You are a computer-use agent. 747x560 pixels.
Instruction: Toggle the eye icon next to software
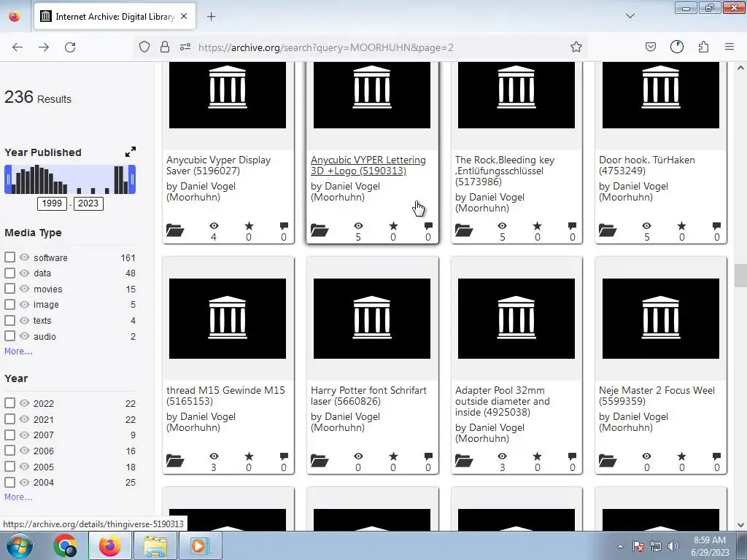click(24, 257)
